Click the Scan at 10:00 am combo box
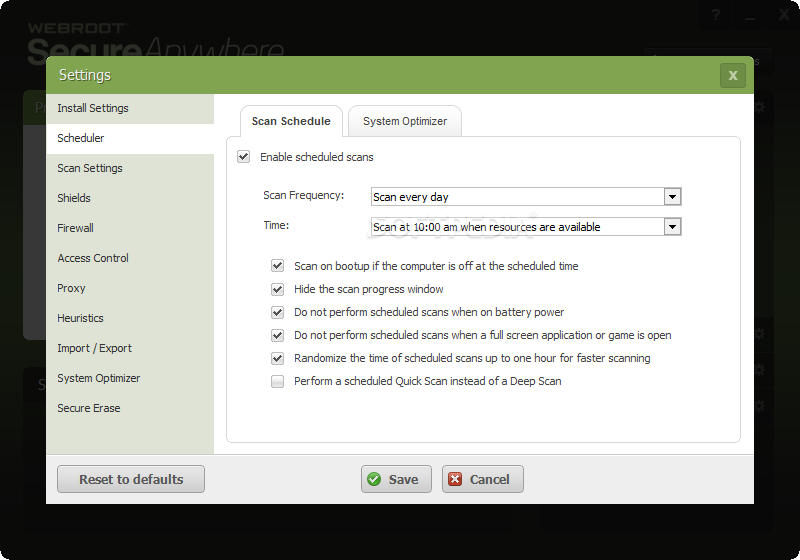 coord(526,226)
